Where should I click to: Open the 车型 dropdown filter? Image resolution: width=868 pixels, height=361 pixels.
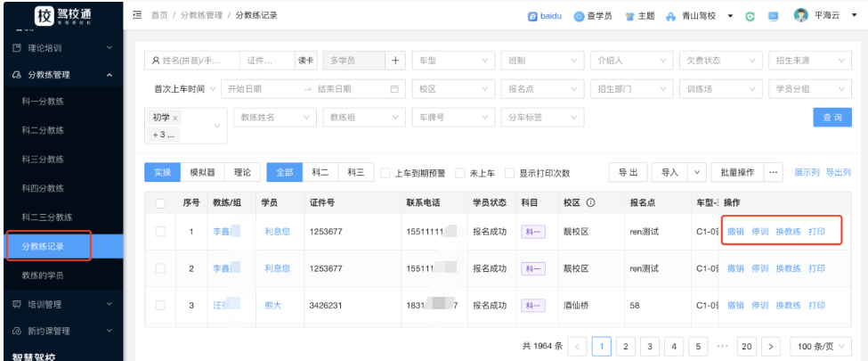pyautogui.click(x=454, y=60)
